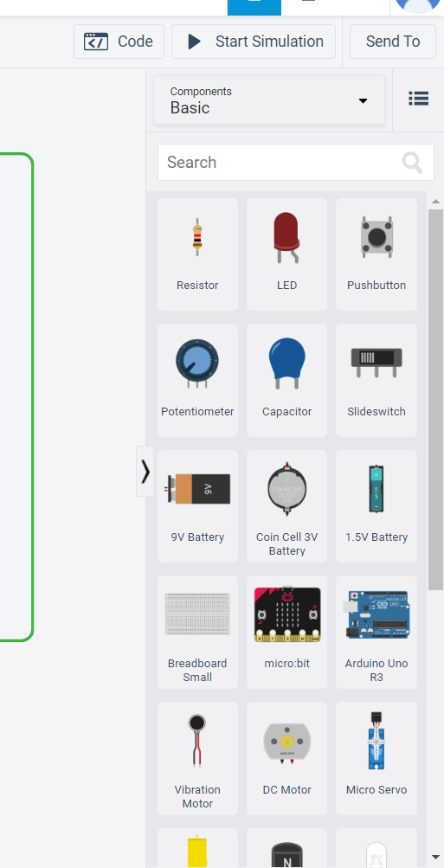
Task: Click the scrollbar up arrow
Action: 435,202
